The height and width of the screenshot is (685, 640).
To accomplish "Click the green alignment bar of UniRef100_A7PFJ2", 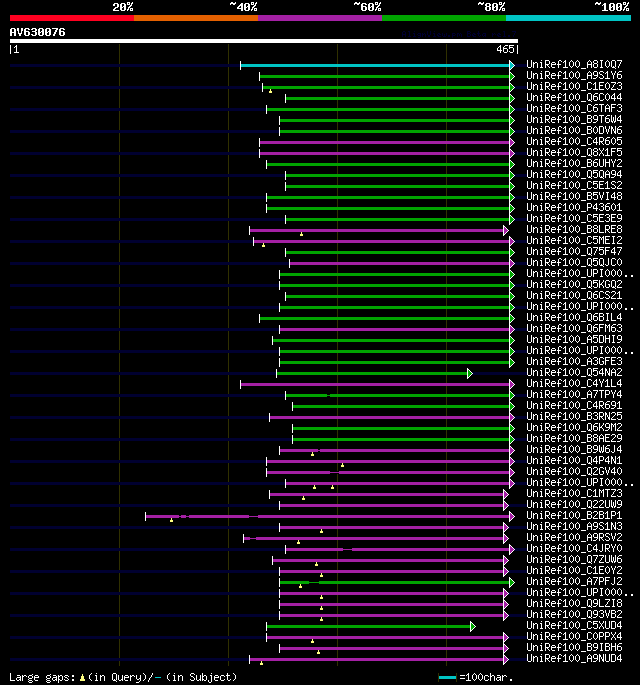I will tap(394, 582).
